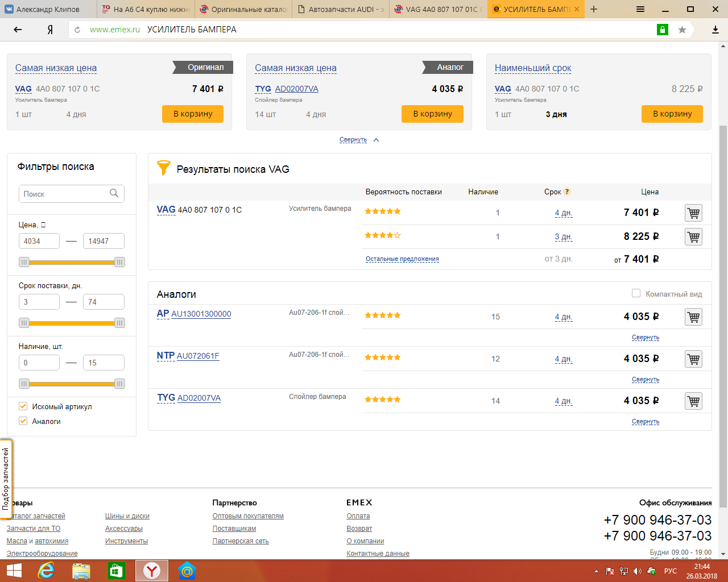
Task: Enable the 'Компактный вид' checkbox
Action: (636, 293)
